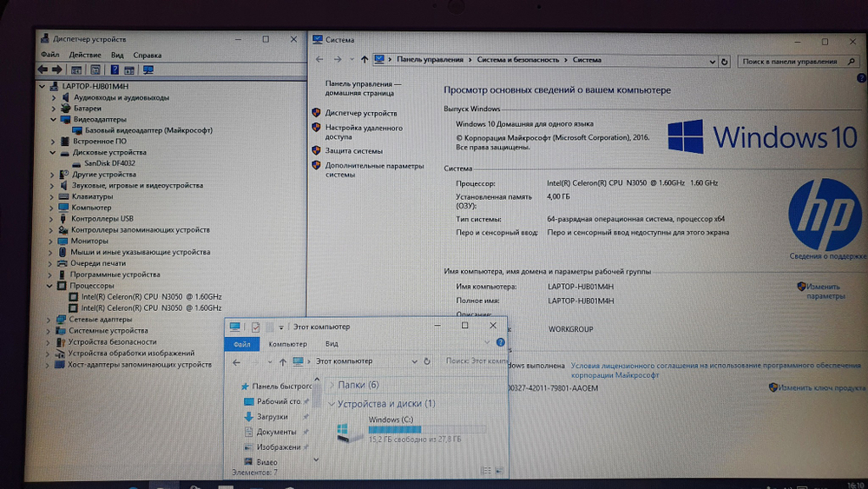This screenshot has width=868, height=489.
Task: Open Справка menu in Device Manager
Action: (148, 55)
